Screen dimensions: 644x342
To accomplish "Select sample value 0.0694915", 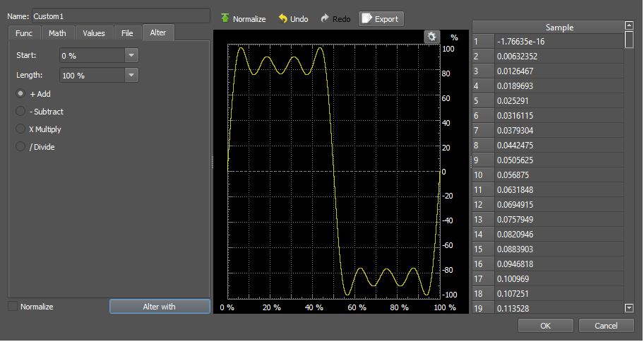I will pyautogui.click(x=559, y=205).
